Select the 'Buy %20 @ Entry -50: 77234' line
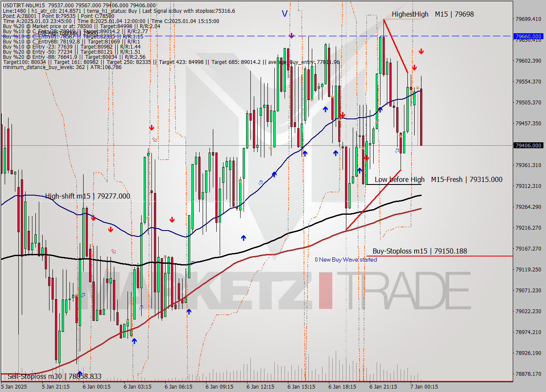The width and height of the screenshot is (546, 392). point(72,52)
